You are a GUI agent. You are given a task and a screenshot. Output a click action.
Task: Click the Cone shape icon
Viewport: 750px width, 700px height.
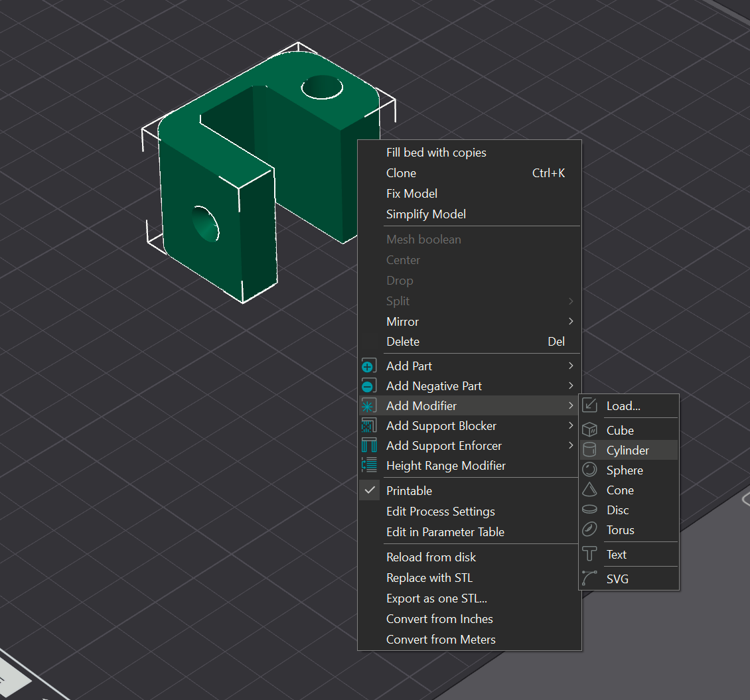tap(590, 490)
